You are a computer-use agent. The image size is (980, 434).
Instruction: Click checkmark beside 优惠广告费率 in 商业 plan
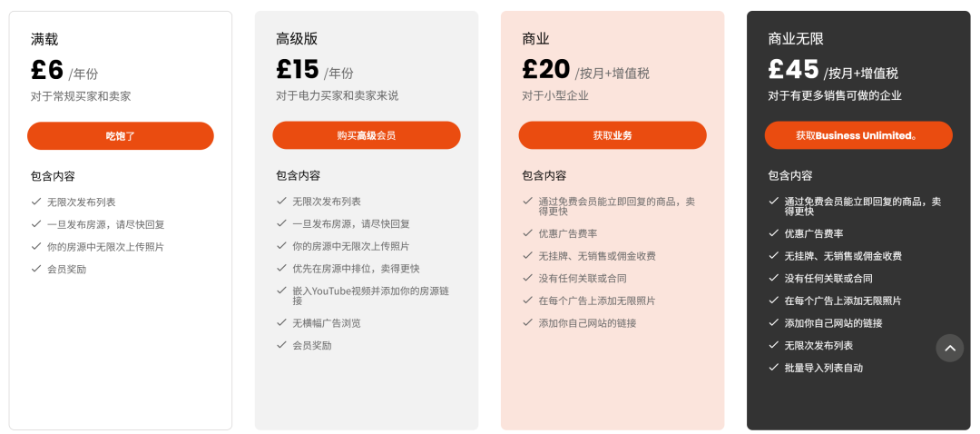[528, 233]
